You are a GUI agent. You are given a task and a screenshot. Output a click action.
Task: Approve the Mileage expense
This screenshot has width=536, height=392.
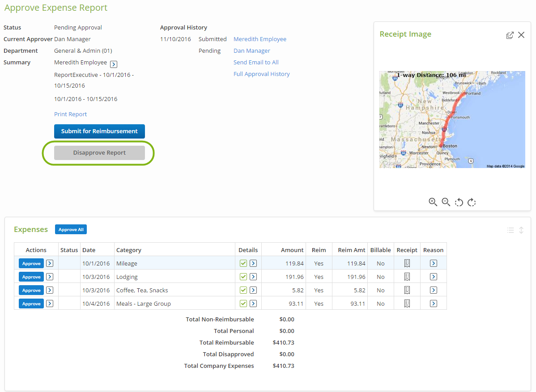tap(31, 263)
